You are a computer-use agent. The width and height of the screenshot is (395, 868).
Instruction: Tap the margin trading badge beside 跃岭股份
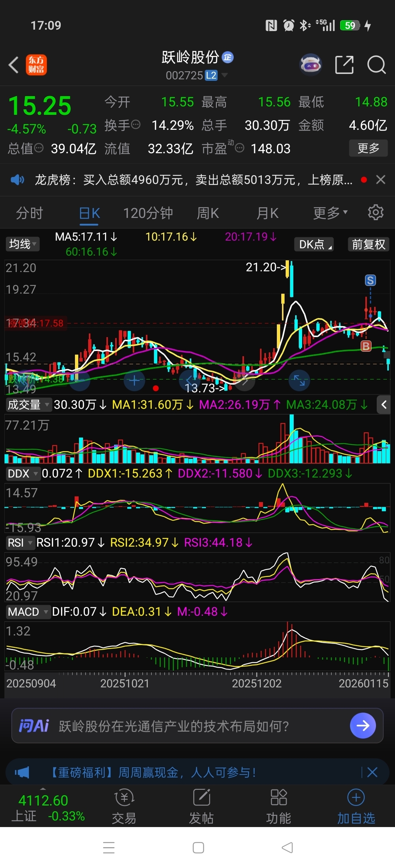click(x=227, y=57)
